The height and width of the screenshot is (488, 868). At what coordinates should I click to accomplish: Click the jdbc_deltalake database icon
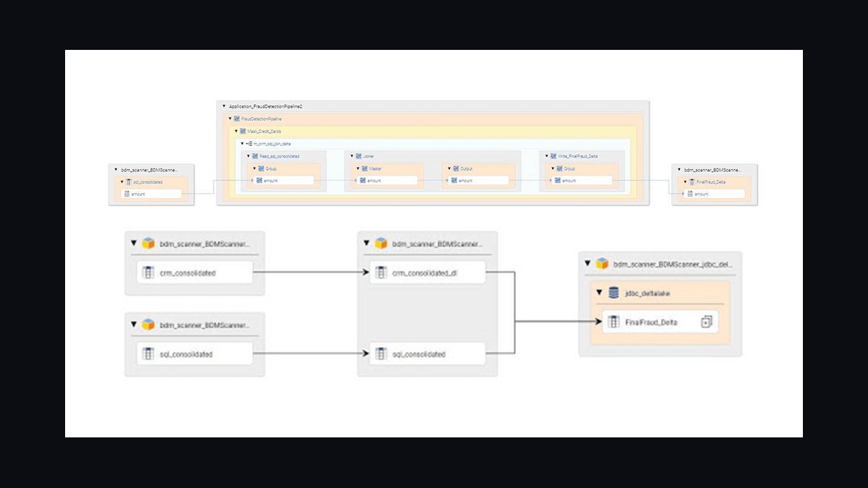614,292
